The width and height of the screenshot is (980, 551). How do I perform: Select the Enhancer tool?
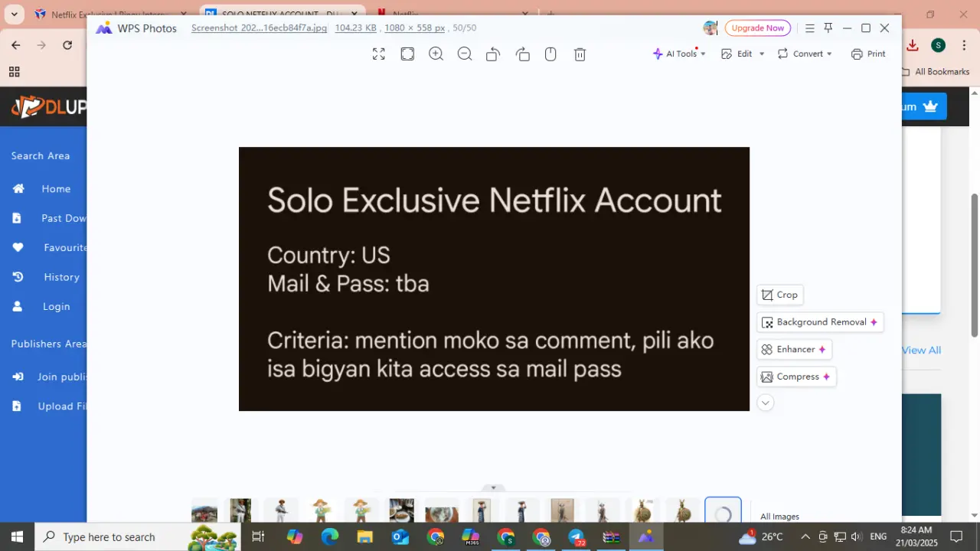[x=794, y=349]
